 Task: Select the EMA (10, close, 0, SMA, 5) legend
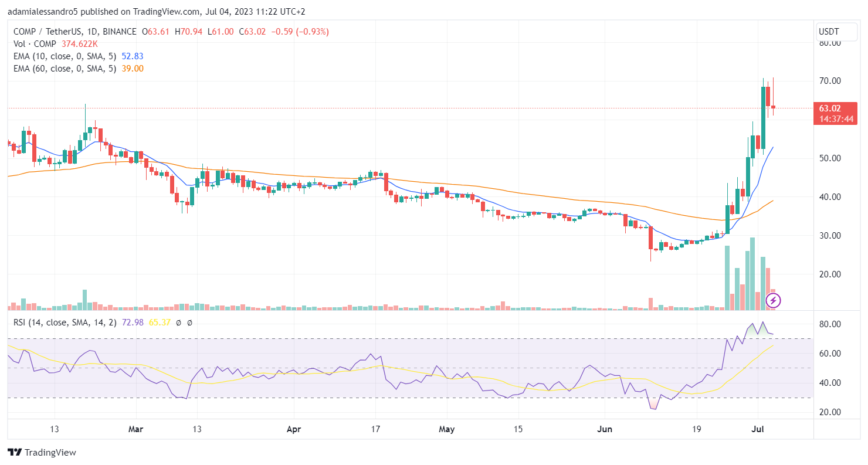point(65,56)
